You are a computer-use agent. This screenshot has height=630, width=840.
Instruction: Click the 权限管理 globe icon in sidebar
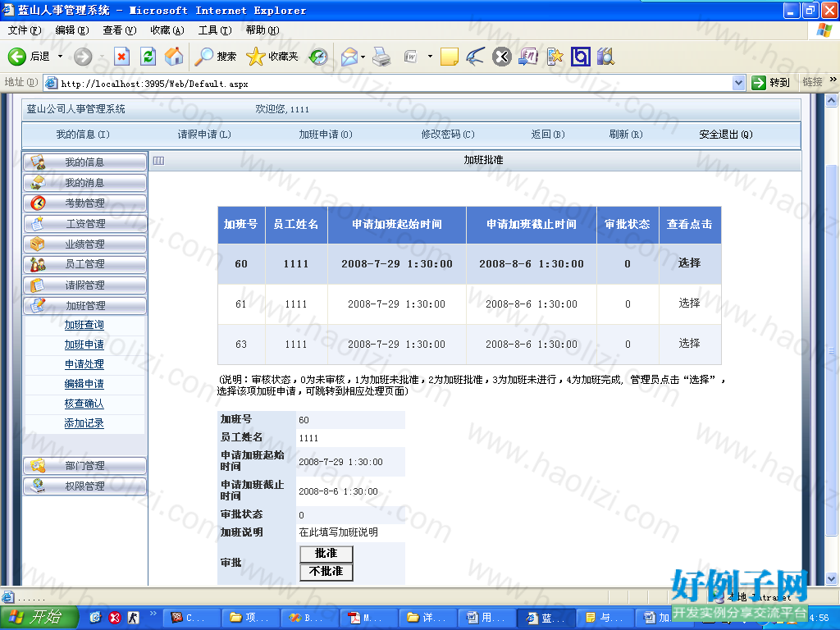pyautogui.click(x=38, y=486)
